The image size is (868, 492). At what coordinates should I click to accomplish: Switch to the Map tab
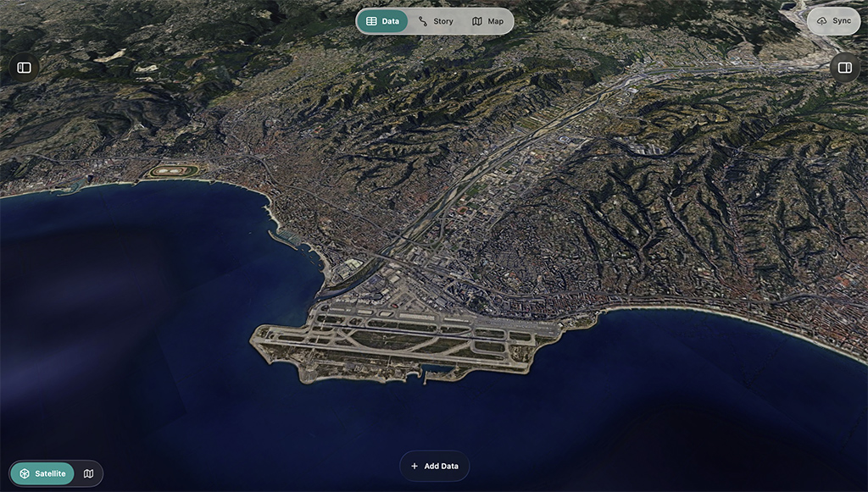(x=487, y=21)
